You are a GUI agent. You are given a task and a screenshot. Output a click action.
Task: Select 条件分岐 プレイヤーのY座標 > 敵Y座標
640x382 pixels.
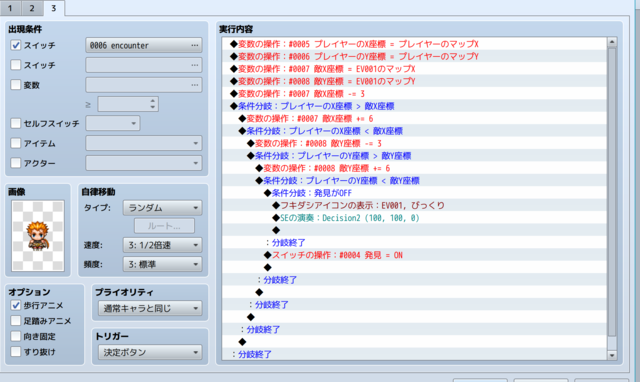(x=415, y=156)
